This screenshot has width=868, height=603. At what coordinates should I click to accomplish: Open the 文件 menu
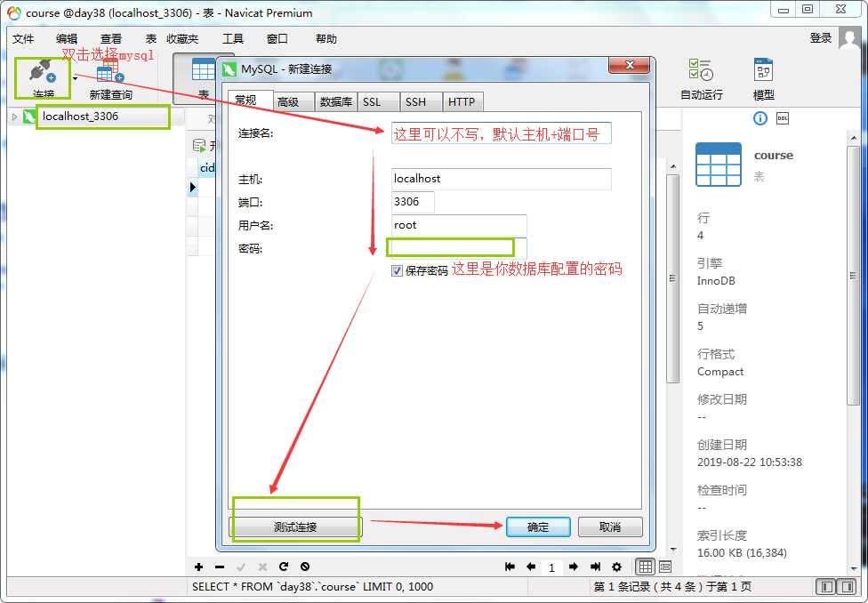coord(23,39)
